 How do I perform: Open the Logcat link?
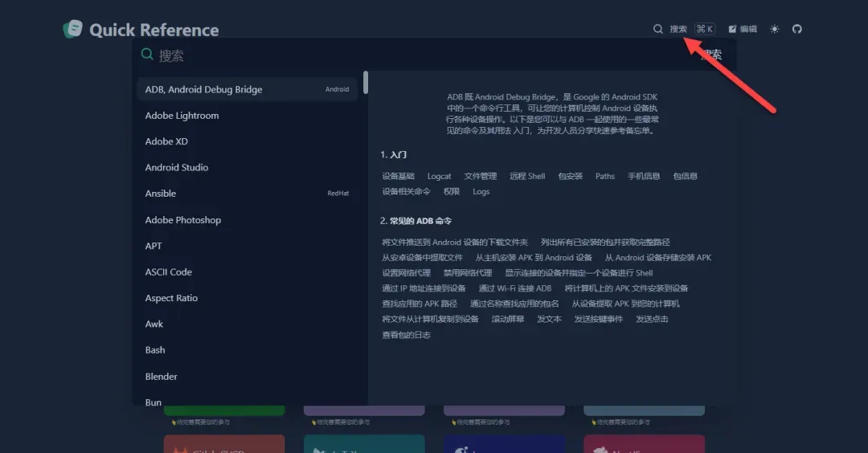pyautogui.click(x=439, y=176)
